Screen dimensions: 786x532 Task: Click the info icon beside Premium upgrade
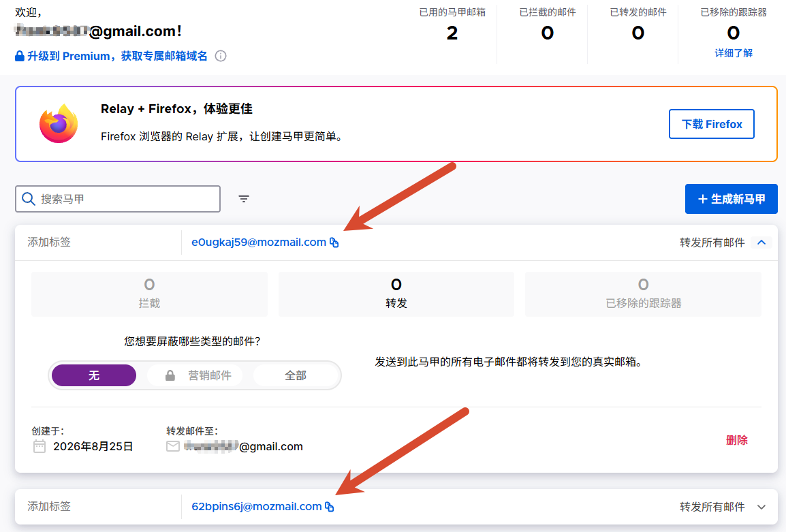click(x=221, y=56)
